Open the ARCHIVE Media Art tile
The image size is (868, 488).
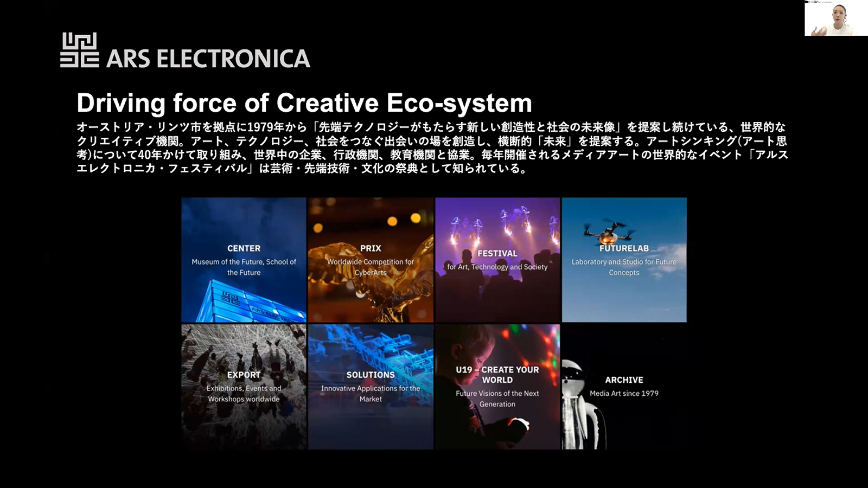click(624, 387)
